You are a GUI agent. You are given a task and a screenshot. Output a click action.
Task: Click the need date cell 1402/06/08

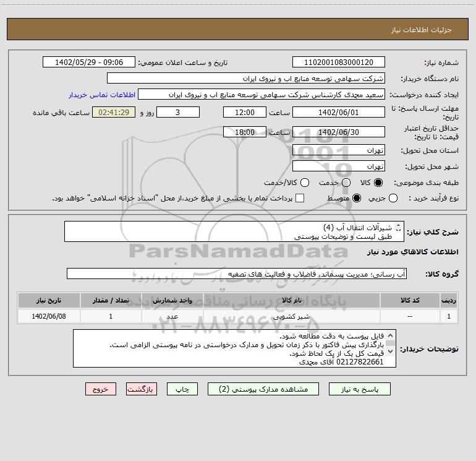point(49,316)
